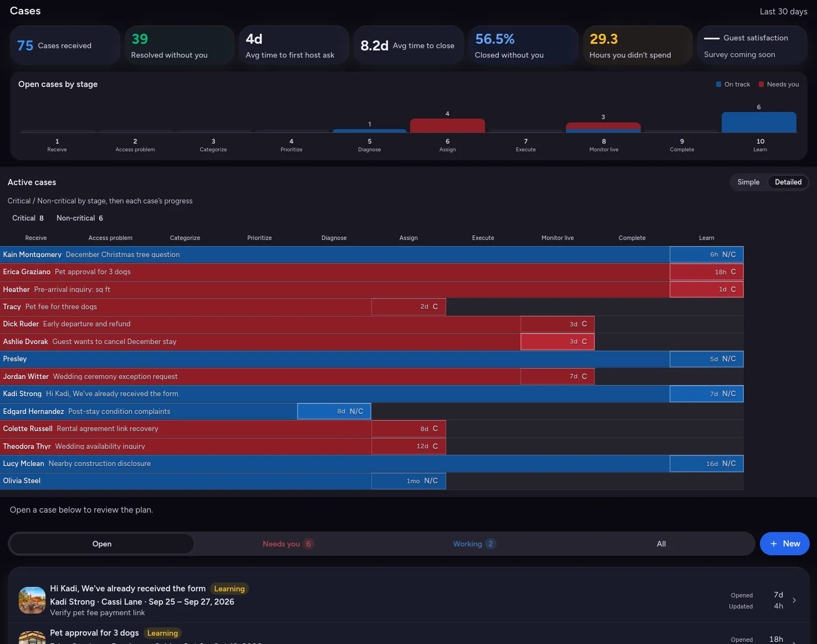This screenshot has width=817, height=644.
Task: Select the Open cases tab
Action: (x=102, y=544)
